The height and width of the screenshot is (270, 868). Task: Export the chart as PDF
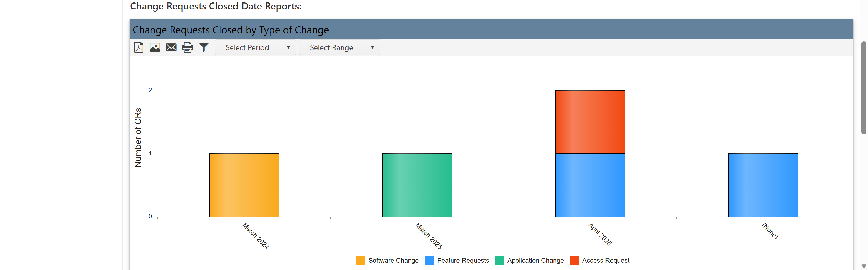(x=138, y=47)
